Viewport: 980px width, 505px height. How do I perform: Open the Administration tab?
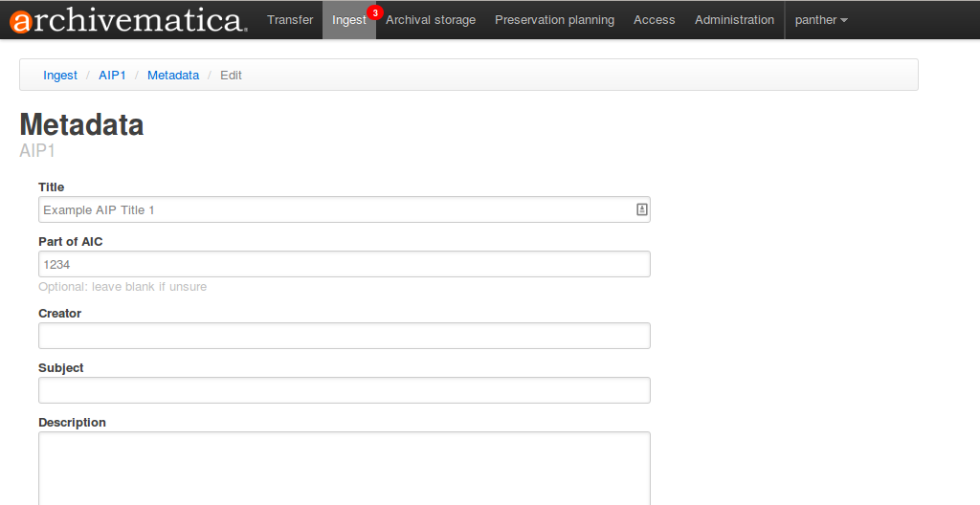(x=734, y=20)
